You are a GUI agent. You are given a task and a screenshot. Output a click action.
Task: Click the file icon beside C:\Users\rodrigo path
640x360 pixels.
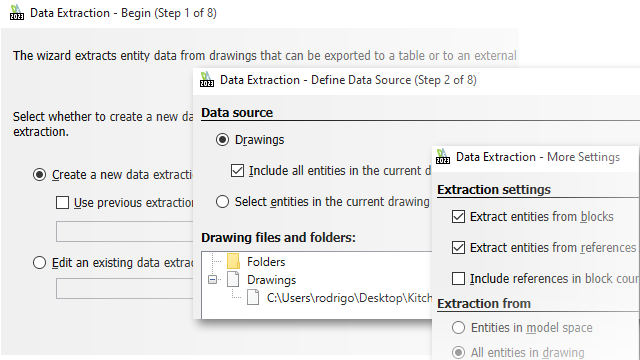[x=253, y=298]
